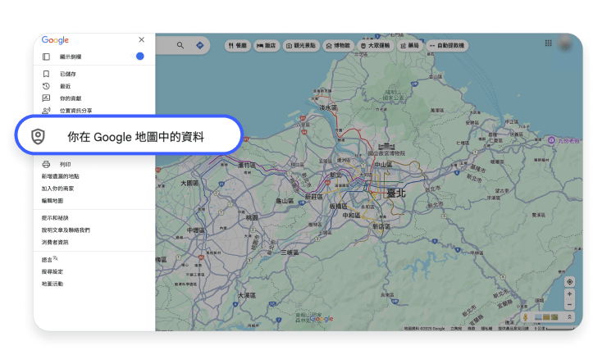The height and width of the screenshot is (364, 616).
Task: Click the show your location target icon
Action: (569, 282)
